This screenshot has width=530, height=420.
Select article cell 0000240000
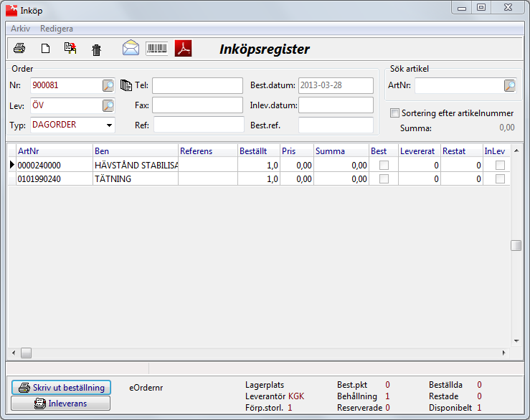pos(55,166)
